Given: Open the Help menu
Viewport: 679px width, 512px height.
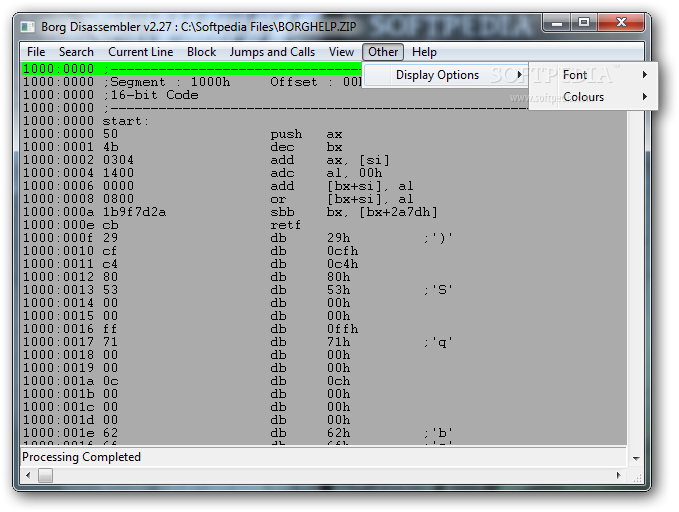Looking at the screenshot, I should (424, 52).
